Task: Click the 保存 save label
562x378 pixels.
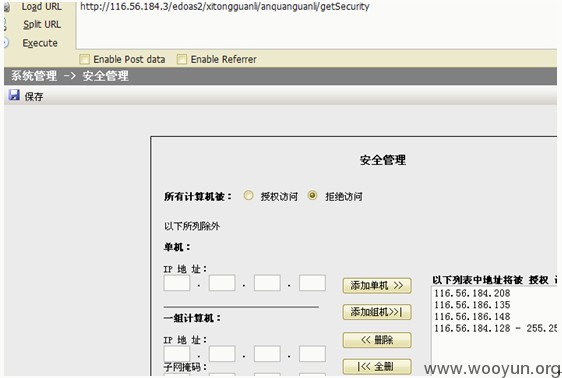Action: (34, 96)
